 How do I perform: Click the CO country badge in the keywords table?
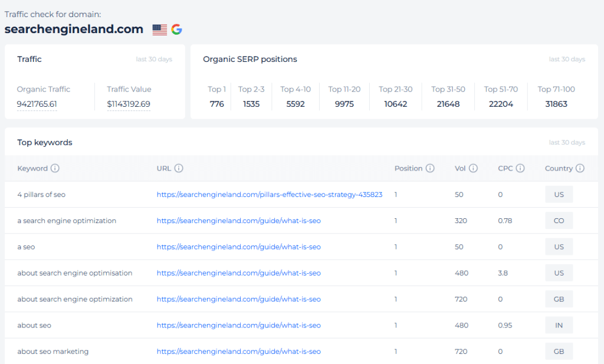[x=559, y=220]
